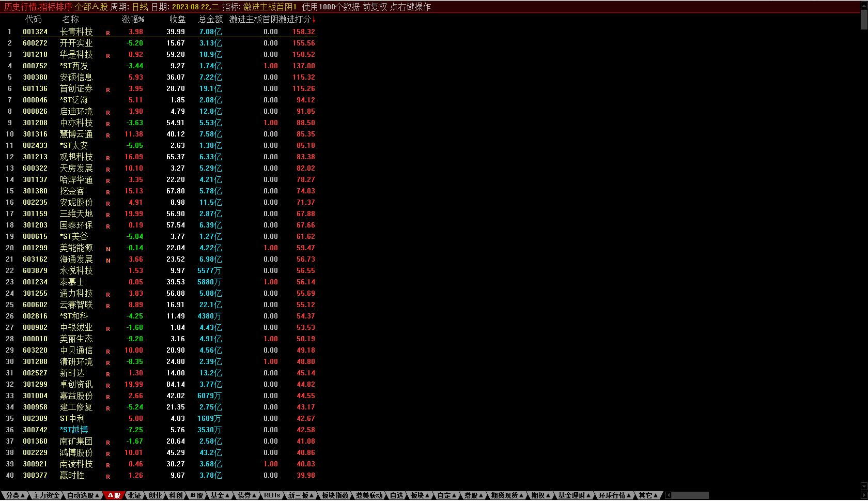The image size is (868, 501).
Task: Click the vertical scrollbar down arrow
Action: coord(864,486)
